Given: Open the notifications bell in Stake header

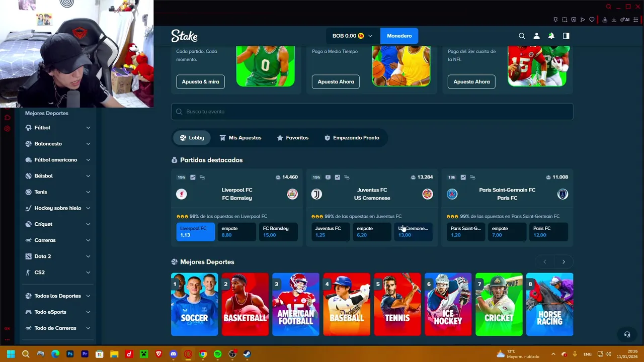Looking at the screenshot, I should (x=551, y=36).
